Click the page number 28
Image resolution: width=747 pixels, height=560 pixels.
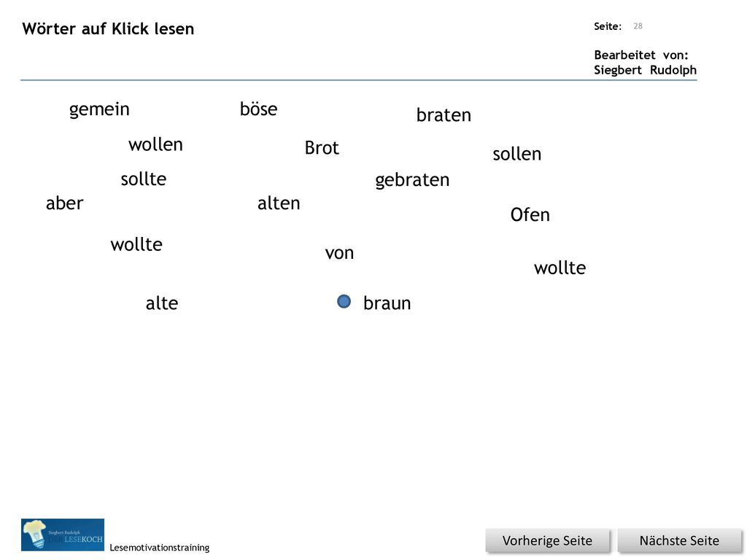click(x=638, y=26)
